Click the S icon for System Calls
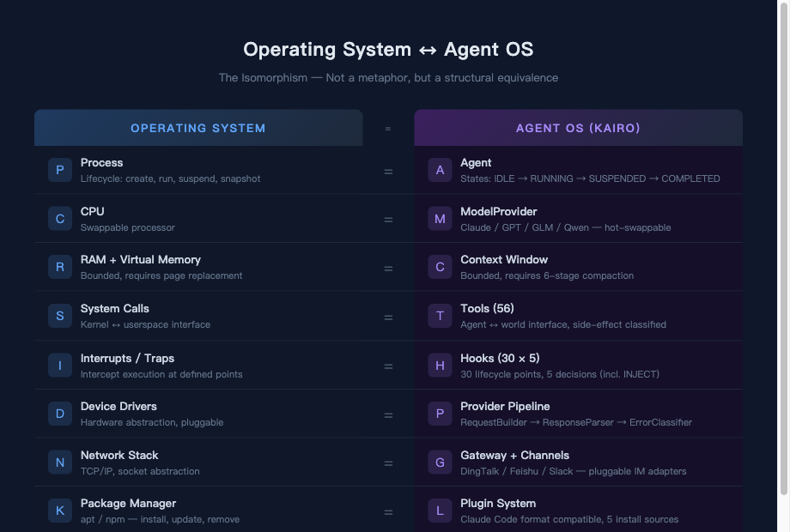 [60, 316]
